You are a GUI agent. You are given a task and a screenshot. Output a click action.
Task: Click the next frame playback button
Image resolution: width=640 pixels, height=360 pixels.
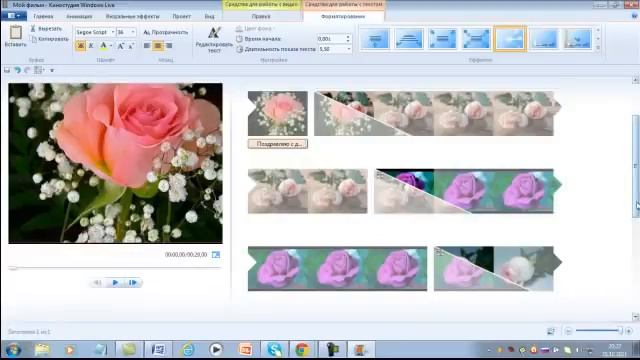tap(133, 282)
